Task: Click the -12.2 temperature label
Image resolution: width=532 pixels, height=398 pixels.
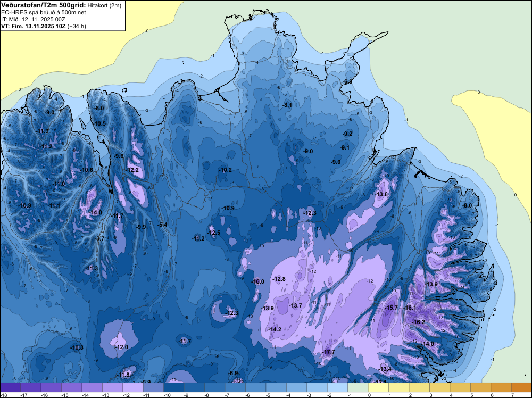Action: tap(132, 170)
